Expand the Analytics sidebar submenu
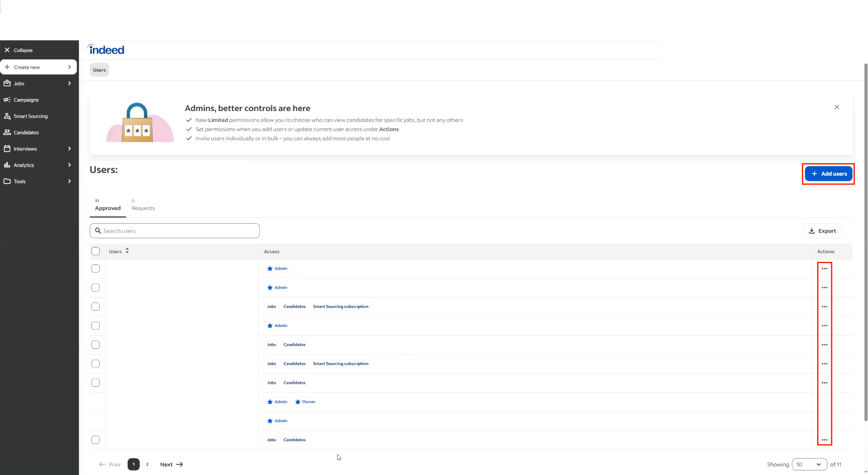Viewport: 868px width, 475px height. pos(69,165)
